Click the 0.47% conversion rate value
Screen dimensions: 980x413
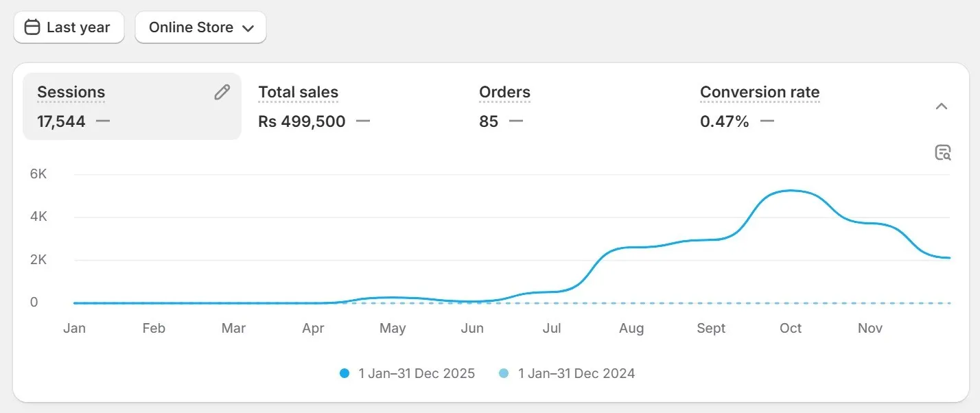[724, 122]
